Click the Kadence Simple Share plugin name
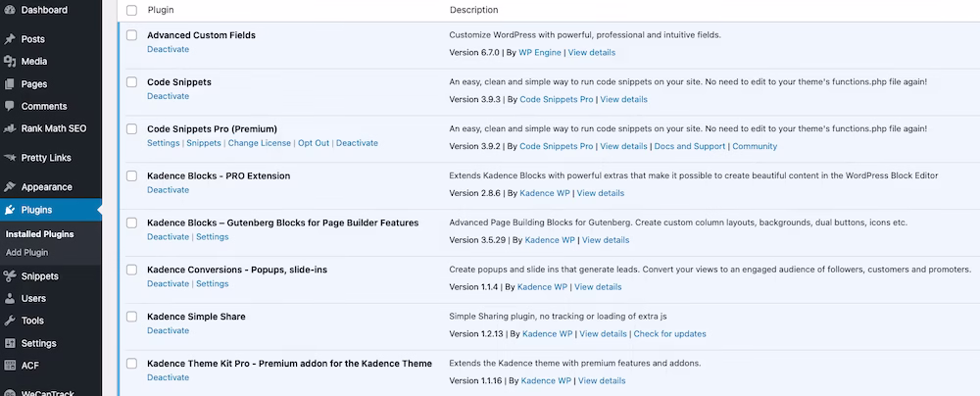980x396 pixels. click(196, 317)
